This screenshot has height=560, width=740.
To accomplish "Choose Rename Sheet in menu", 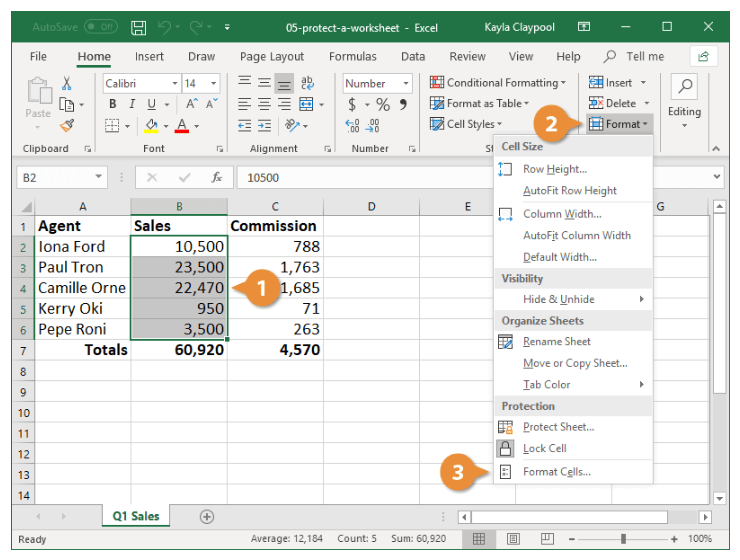I will pyautogui.click(x=573, y=342).
